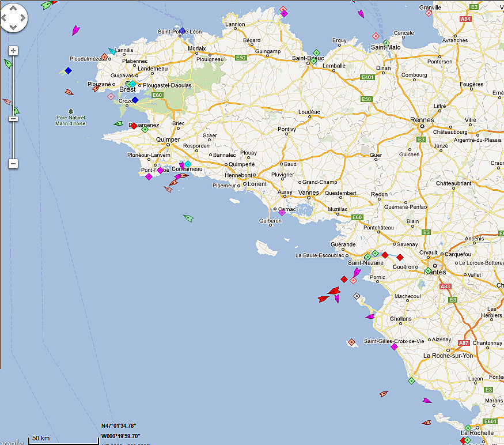This screenshot has height=445, width=504.
Task: Select the blue diamond marker at Saint-Pol-de-Léon
Action: (182, 31)
